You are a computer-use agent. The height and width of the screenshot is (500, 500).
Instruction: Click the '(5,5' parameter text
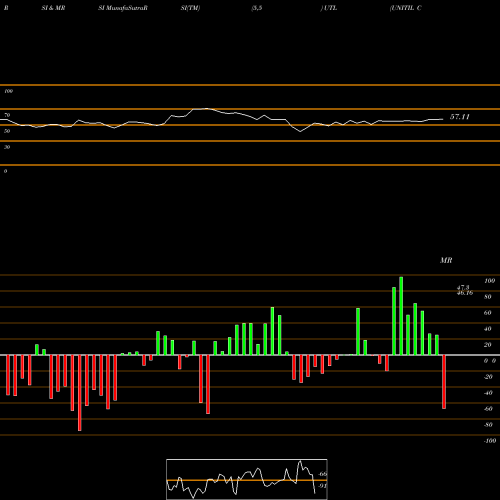point(257,8)
